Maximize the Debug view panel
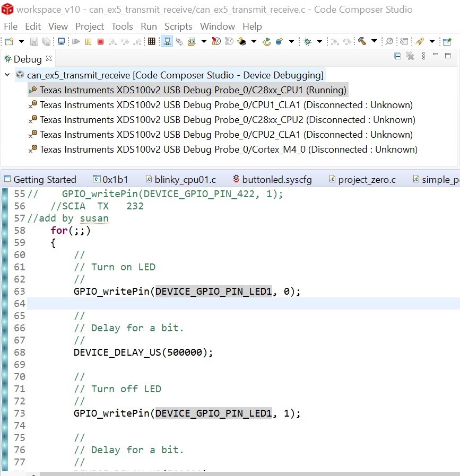 click(448, 56)
